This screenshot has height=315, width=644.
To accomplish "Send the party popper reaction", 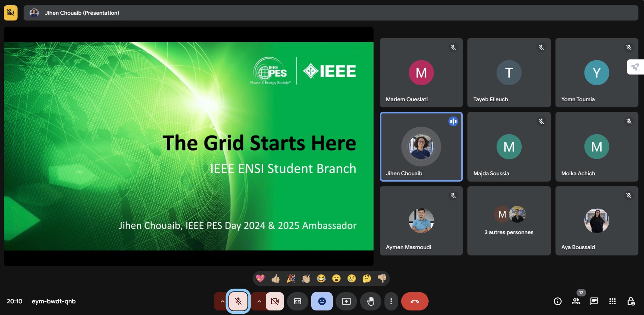I will point(291,279).
